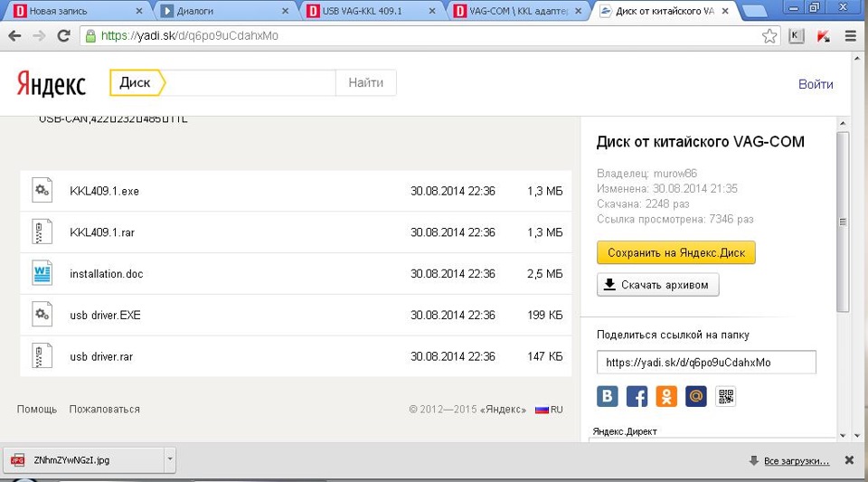868x482 pixels.
Task: Click the 147 КБ size value
Action: pyautogui.click(x=544, y=357)
